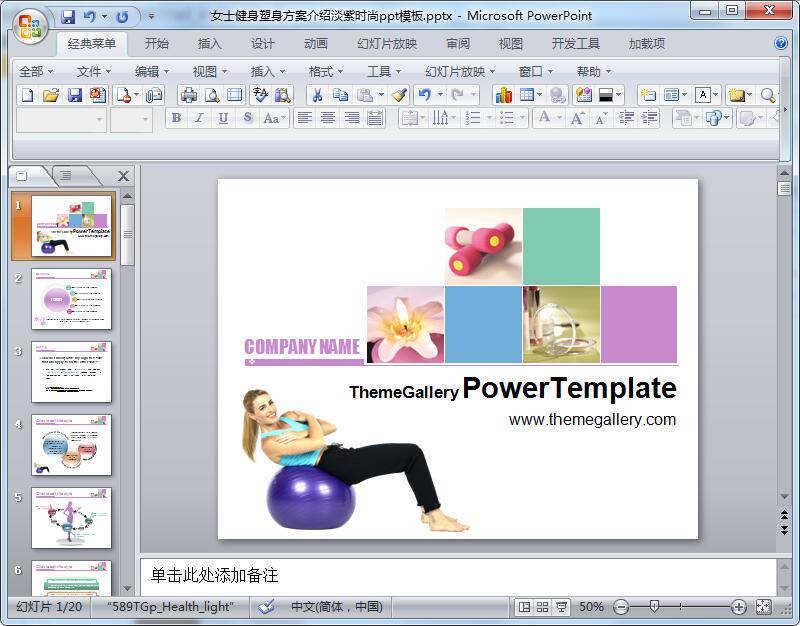
Task: Click the 50% zoom level button
Action: (591, 607)
